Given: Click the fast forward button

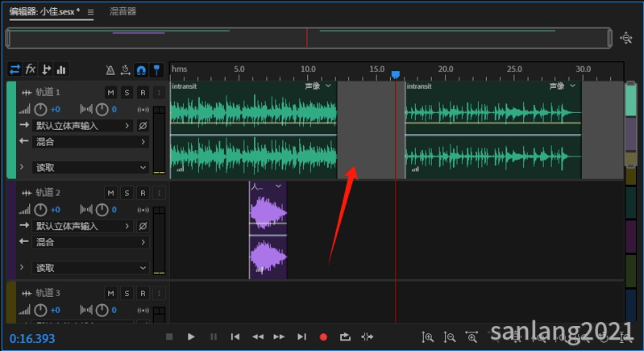Looking at the screenshot, I should (280, 336).
